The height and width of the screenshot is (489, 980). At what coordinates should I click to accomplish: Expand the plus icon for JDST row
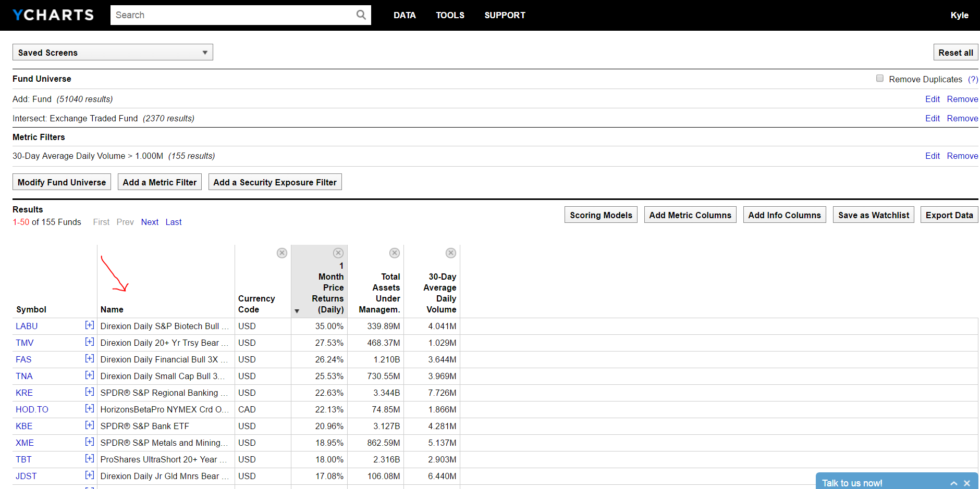click(x=90, y=475)
